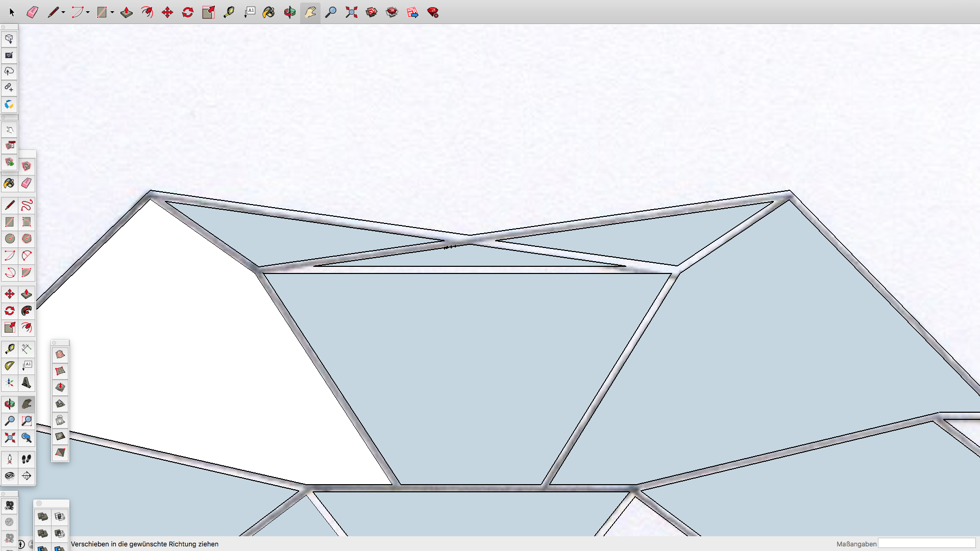Viewport: 980px width, 551px height.
Task: Pick the Follow Me tool in left palette
Action: point(27,311)
